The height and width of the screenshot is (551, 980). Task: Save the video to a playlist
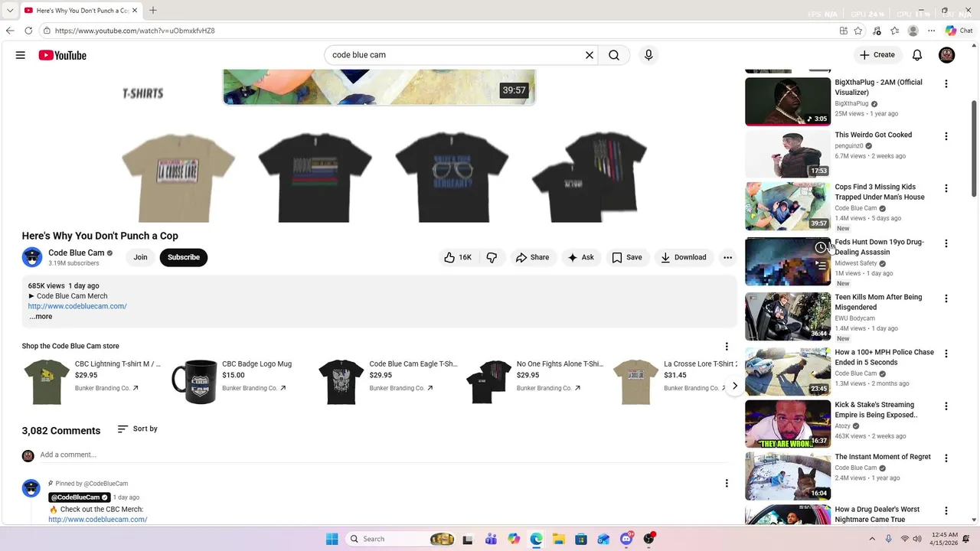[x=626, y=257]
